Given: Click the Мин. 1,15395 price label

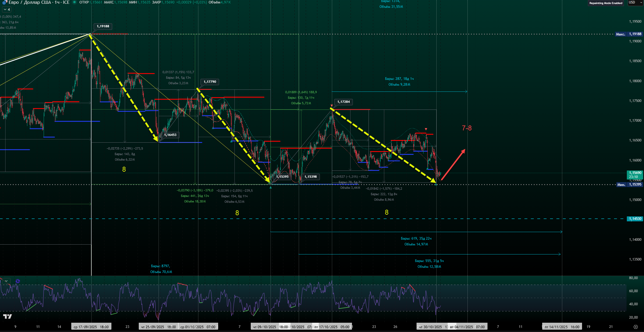Looking at the screenshot, I should 629,185.
